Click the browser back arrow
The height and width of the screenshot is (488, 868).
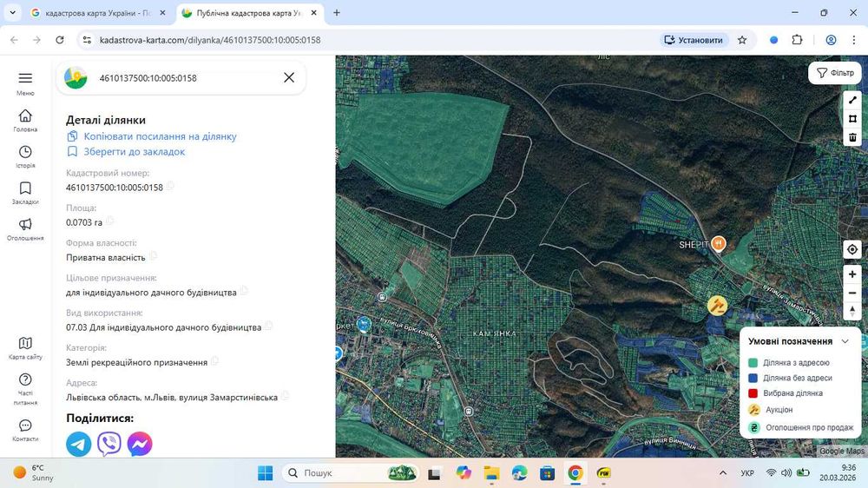click(15, 40)
